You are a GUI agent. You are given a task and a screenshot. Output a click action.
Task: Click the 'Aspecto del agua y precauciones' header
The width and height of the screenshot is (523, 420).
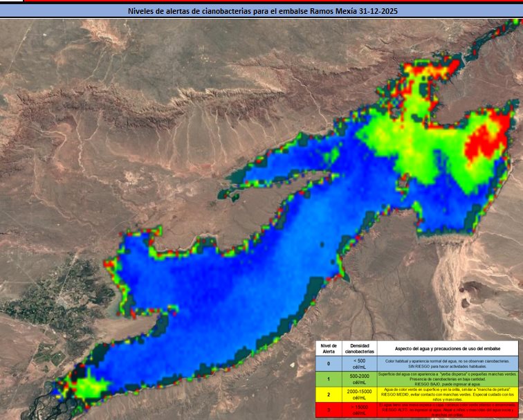[448, 348]
